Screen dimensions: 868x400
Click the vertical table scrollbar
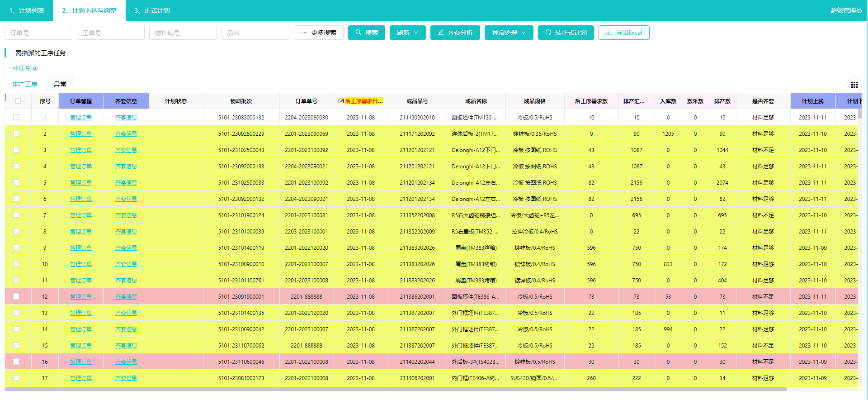tap(860, 114)
